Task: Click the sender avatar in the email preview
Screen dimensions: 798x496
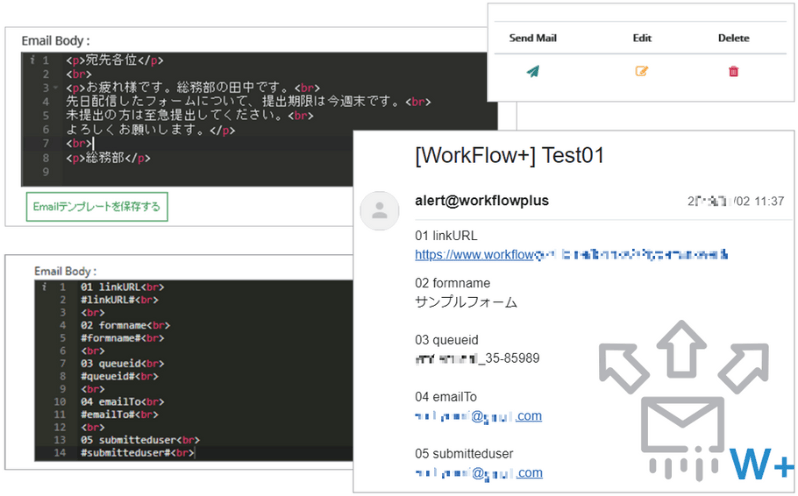Action: coord(380,210)
